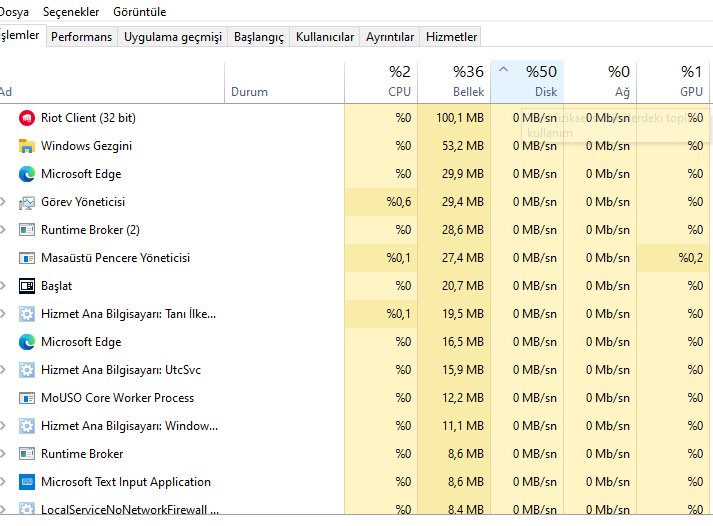713x526 pixels.
Task: Expand Hizmet Ana Bilgisayarı: UtcSvc group
Action: click(x=3, y=370)
